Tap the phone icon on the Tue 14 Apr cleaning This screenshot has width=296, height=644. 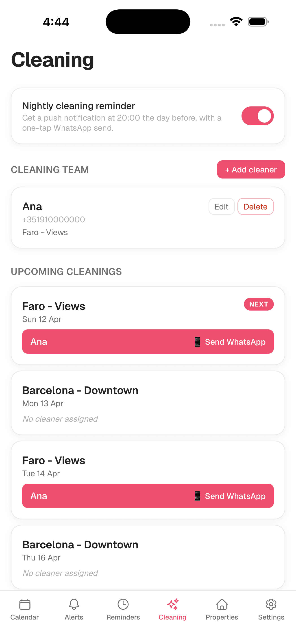coord(197,496)
